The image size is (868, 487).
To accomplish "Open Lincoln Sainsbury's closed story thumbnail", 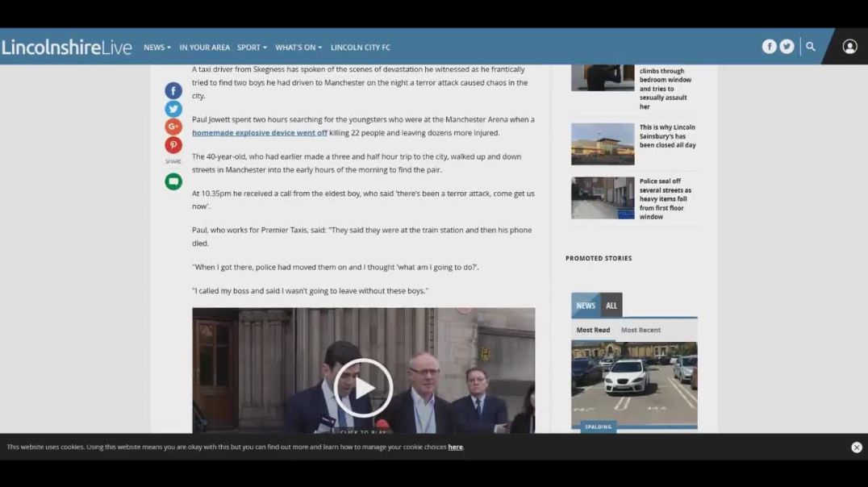I will tap(603, 144).
